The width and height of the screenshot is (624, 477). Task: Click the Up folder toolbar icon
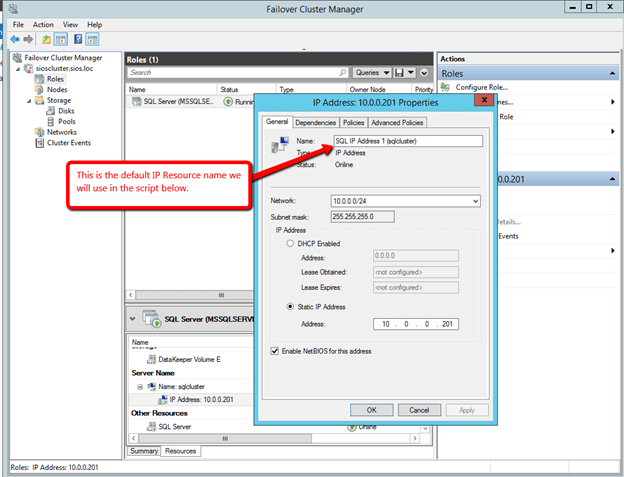(47, 39)
